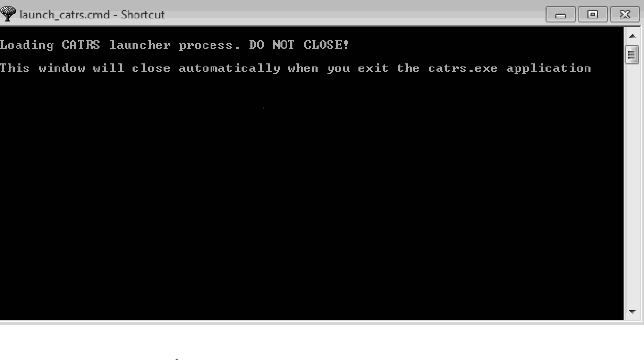The height and width of the screenshot is (360, 644).
Task: Open the system menu via the title bar tree icon
Action: (x=8, y=14)
